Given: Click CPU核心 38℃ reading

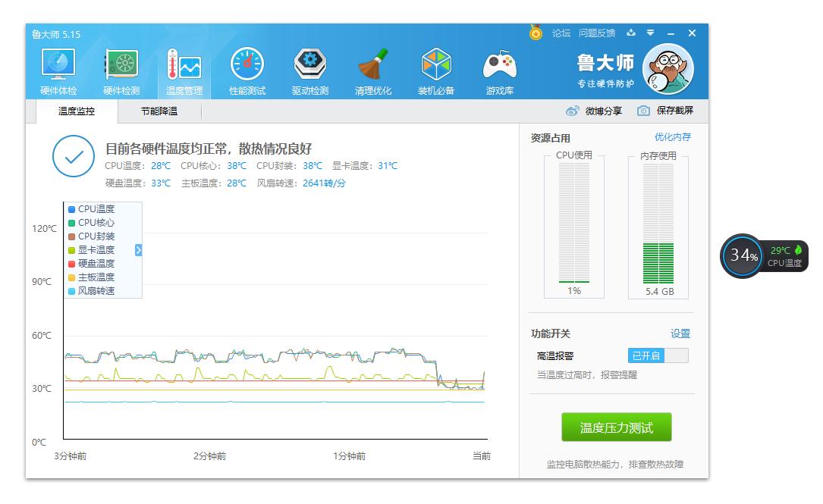Looking at the screenshot, I should coord(214,166).
